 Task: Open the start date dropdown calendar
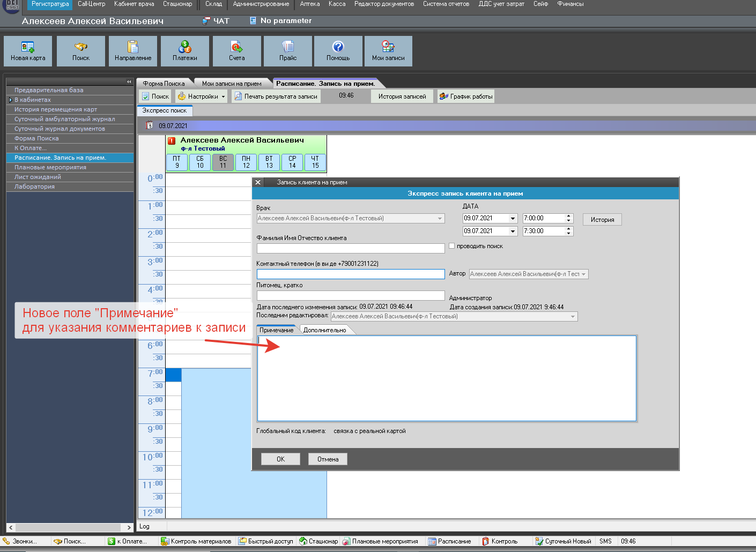tap(513, 219)
